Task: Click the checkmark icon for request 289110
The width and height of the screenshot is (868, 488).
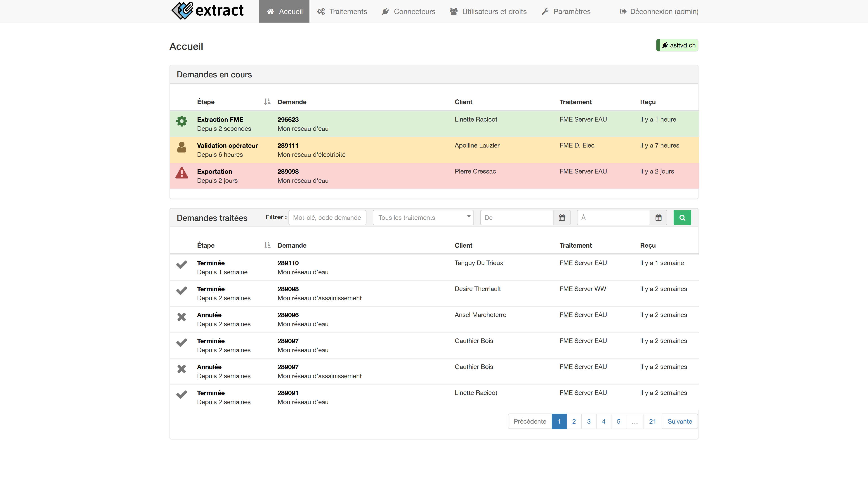Action: 182,265
